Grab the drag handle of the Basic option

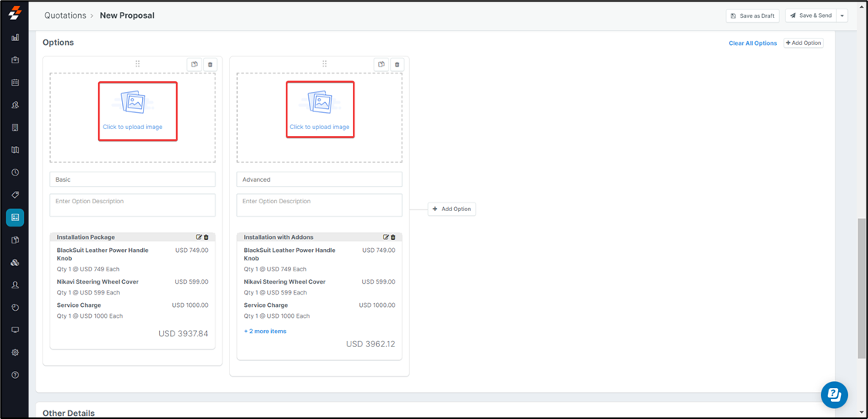point(137,63)
